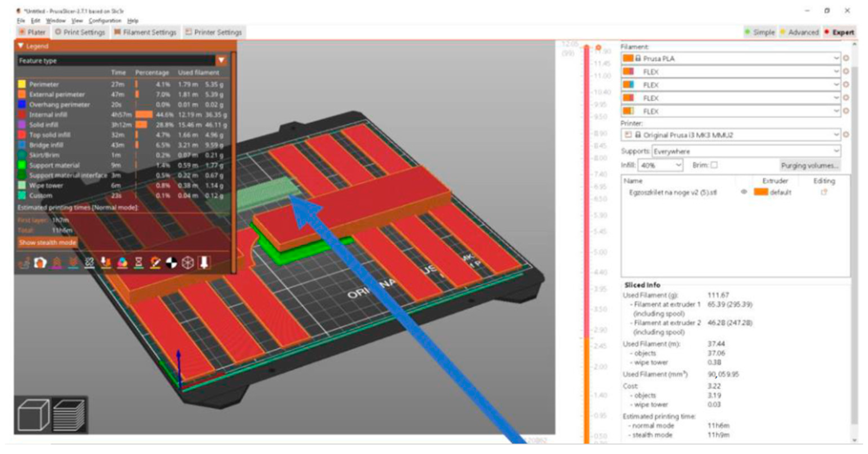The image size is (868, 454).
Task: Click the settings cog beside Prusa PLA filament
Action: point(846,58)
